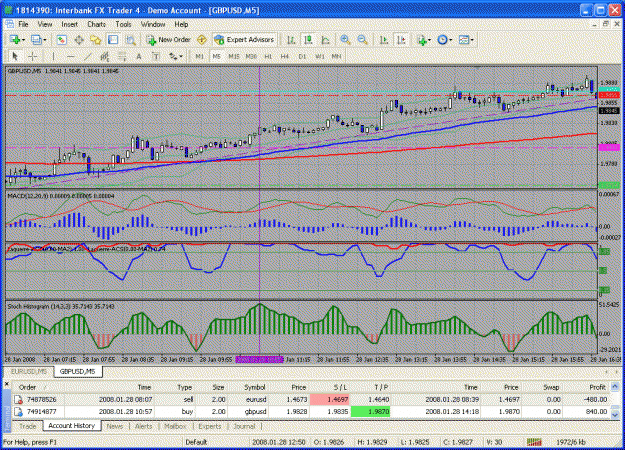Switch to H4 timeframe

(285, 57)
